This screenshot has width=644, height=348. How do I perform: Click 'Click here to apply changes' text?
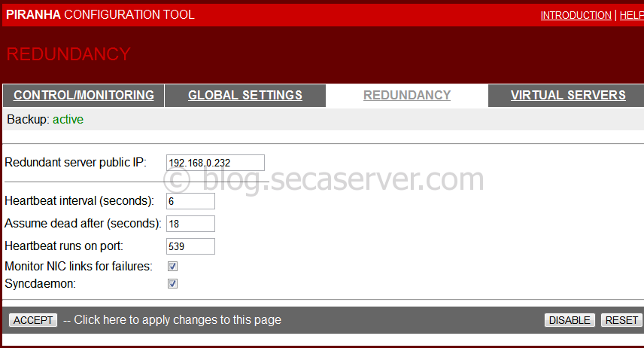pos(178,320)
